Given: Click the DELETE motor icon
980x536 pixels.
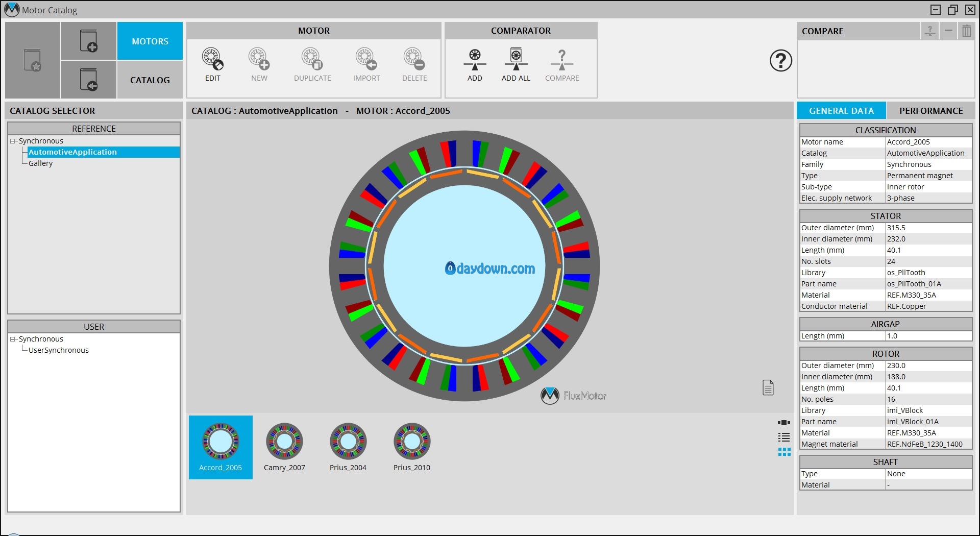Looking at the screenshot, I should (x=414, y=59).
